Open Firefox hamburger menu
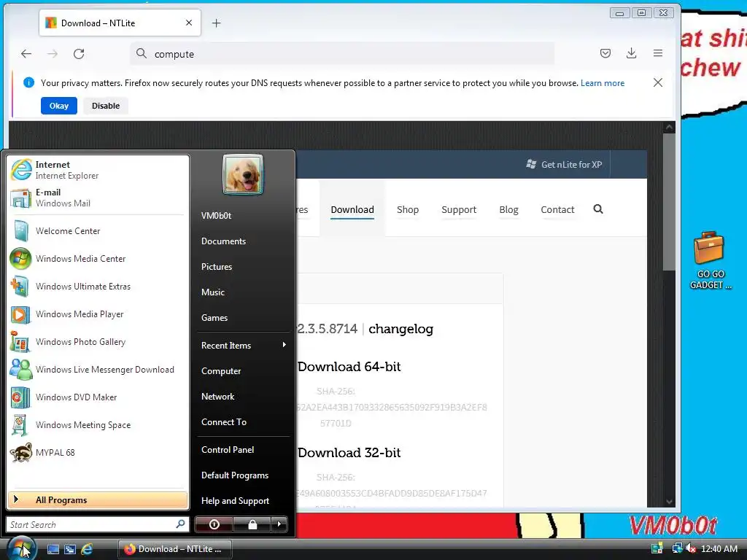The height and width of the screenshot is (560, 747). (658, 53)
